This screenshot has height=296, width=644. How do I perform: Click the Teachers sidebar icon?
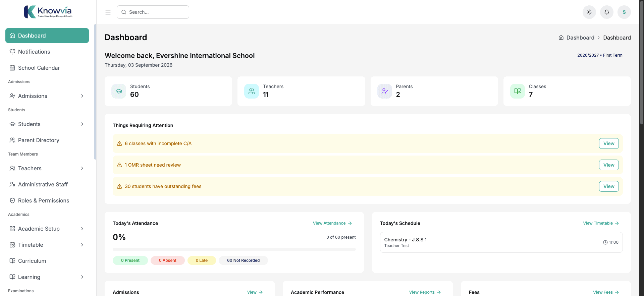point(12,168)
